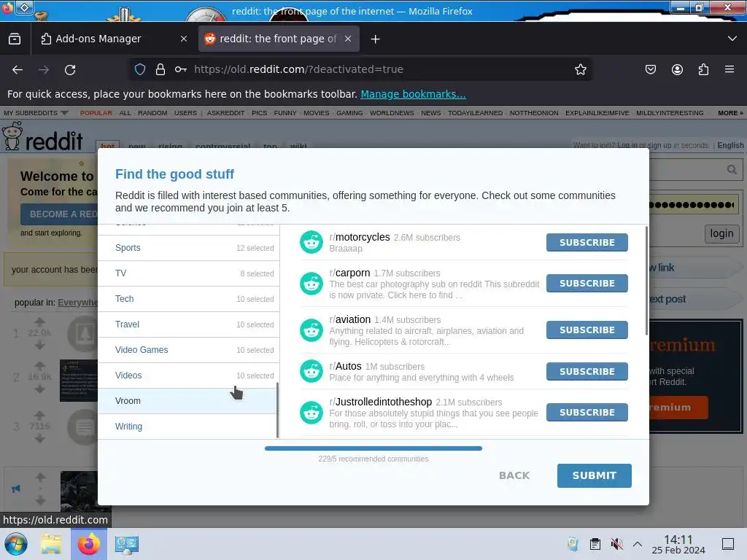
Task: Open the Firefox account icon
Action: tap(677, 69)
